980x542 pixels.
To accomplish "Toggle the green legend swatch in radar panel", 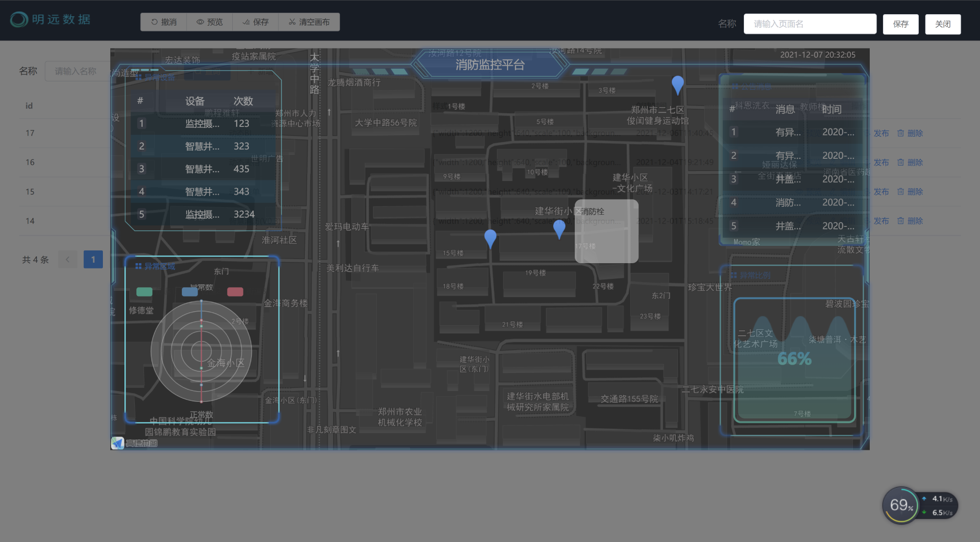I will pyautogui.click(x=144, y=292).
